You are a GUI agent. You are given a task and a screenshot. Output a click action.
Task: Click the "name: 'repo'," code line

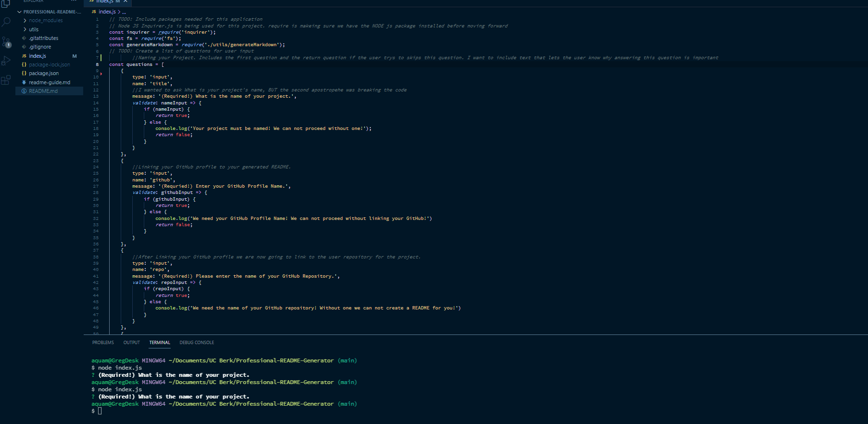click(x=151, y=270)
